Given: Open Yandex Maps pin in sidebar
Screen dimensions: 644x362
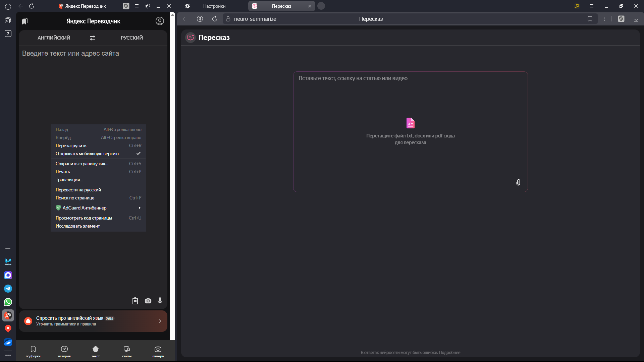Looking at the screenshot, I should (8, 329).
